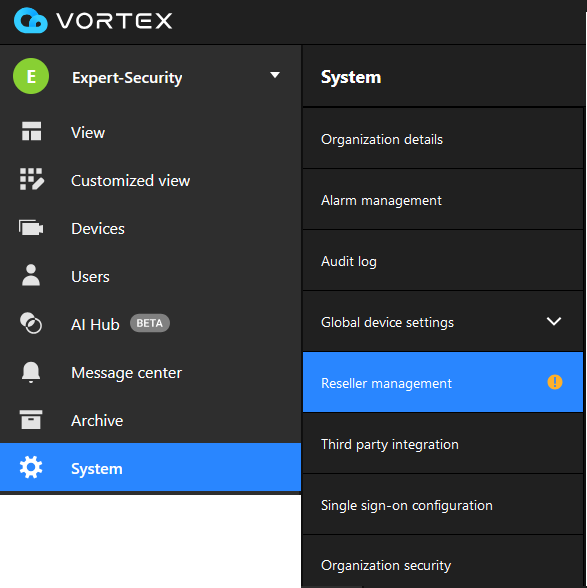Image resolution: width=587 pixels, height=588 pixels.
Task: Open the Expert-Security organization dropdown arrow
Action: [x=275, y=75]
